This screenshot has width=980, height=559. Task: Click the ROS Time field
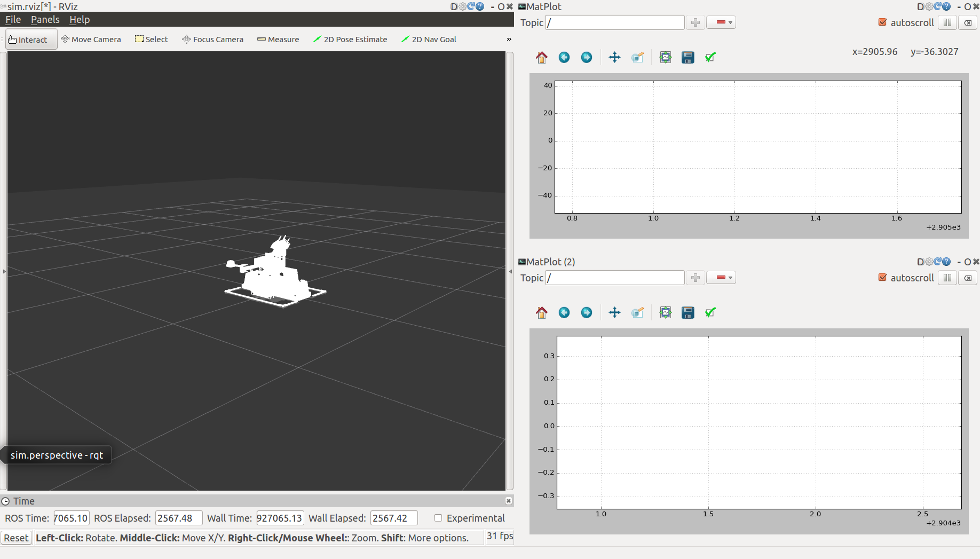[71, 518]
